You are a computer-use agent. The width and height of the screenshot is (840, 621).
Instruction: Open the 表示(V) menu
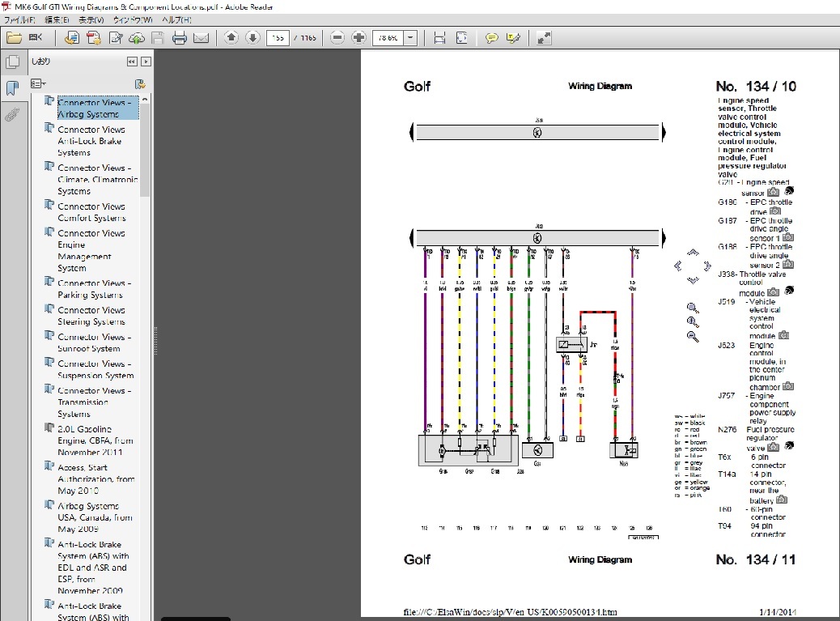click(91, 19)
